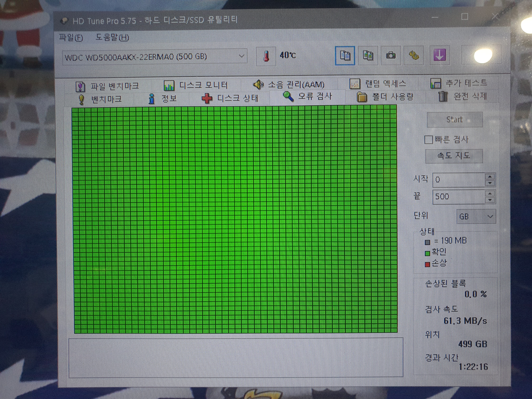Image resolution: width=532 pixels, height=399 pixels.
Task: Click the red 손상 legend swatch
Action: (x=427, y=265)
